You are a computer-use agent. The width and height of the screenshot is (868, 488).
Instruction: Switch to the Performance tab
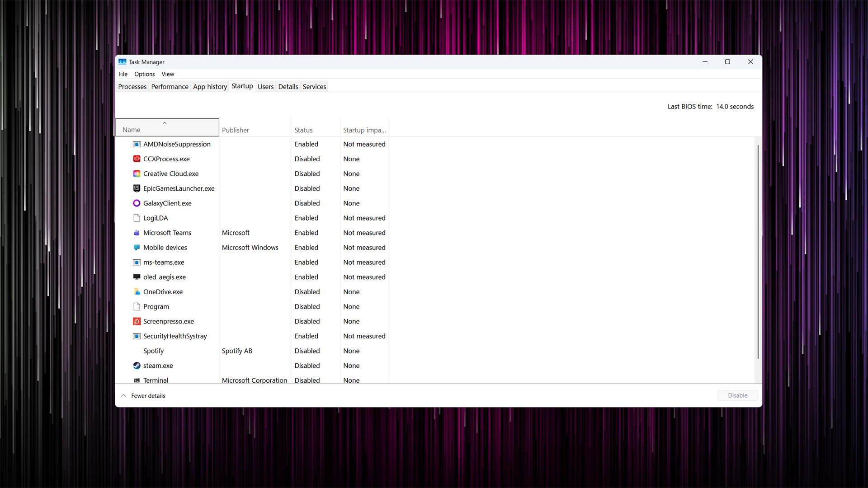click(170, 86)
